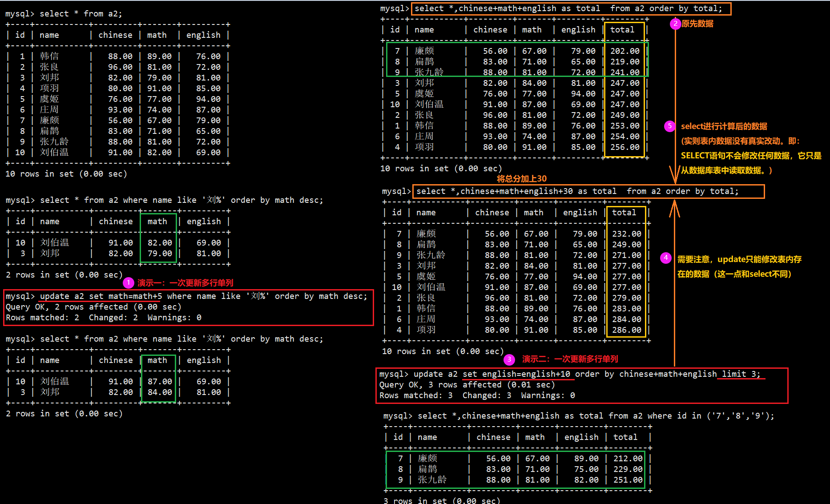Click the 'total' column header above 232.00
830x504 pixels.
tap(624, 213)
